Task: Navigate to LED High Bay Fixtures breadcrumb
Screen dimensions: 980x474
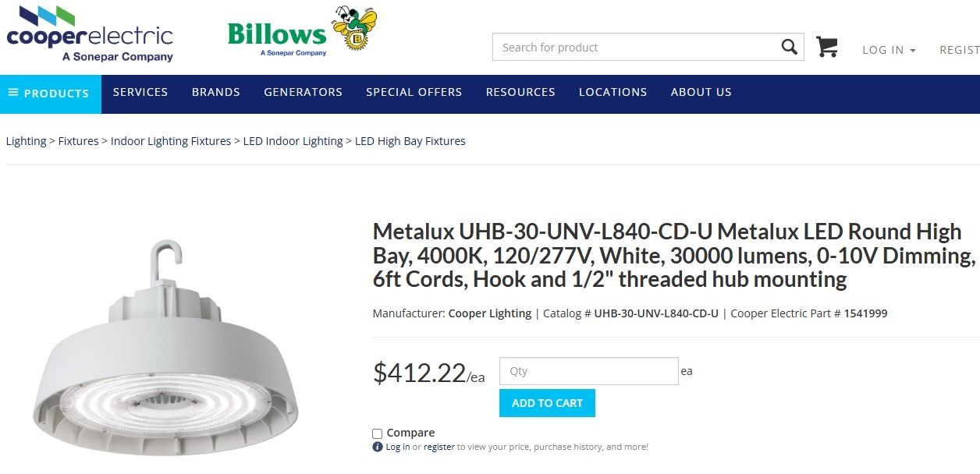Action: pyautogui.click(x=410, y=141)
